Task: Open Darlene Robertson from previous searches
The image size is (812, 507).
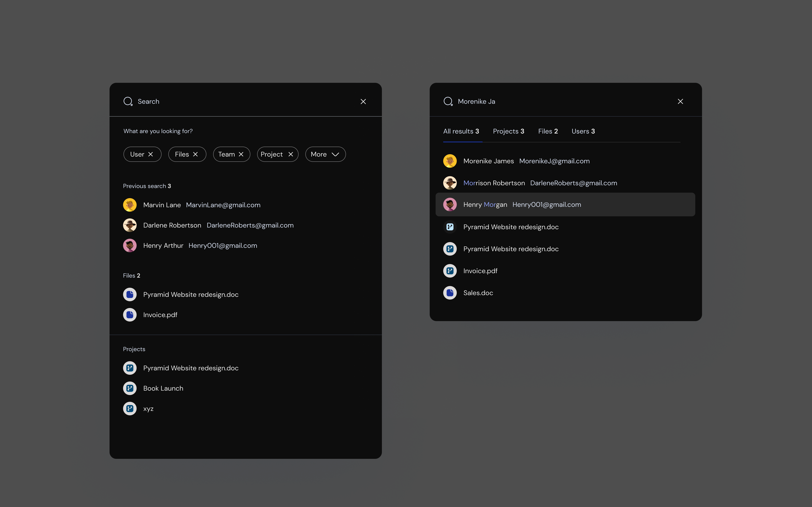Action: (x=172, y=225)
